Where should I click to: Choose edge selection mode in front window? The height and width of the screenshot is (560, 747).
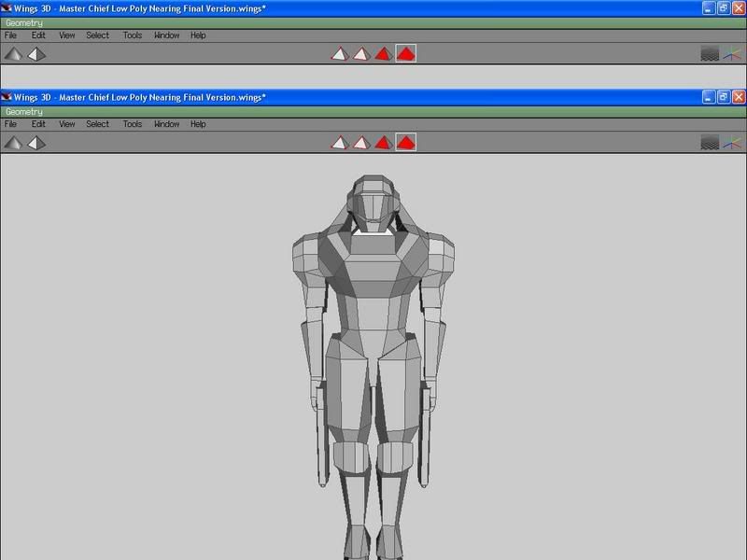click(361, 143)
